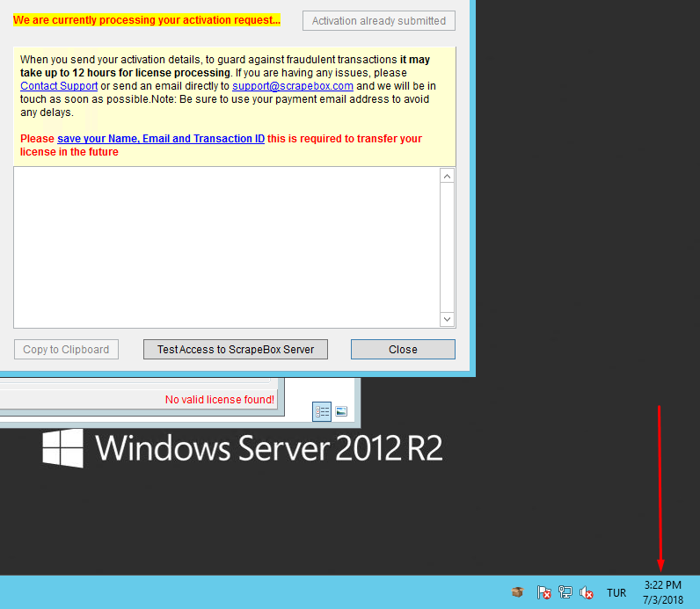The image size is (700, 609).
Task: Change the TUR input language indicator
Action: (616, 593)
